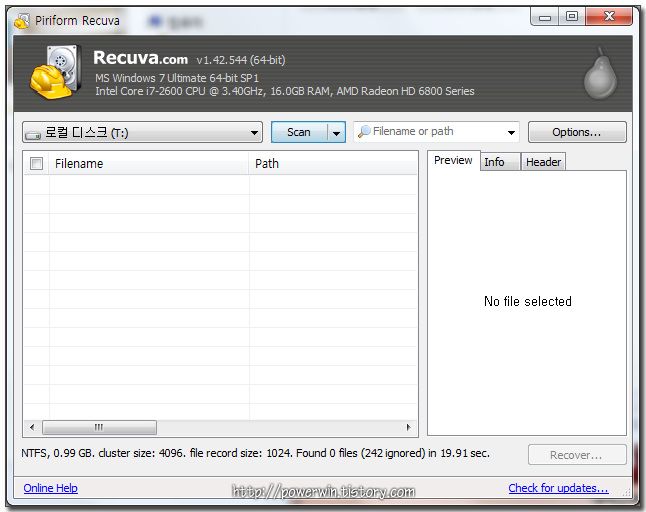
Task: Open the 로컬 디스크 (T:) drive dropdown
Action: click(142, 132)
